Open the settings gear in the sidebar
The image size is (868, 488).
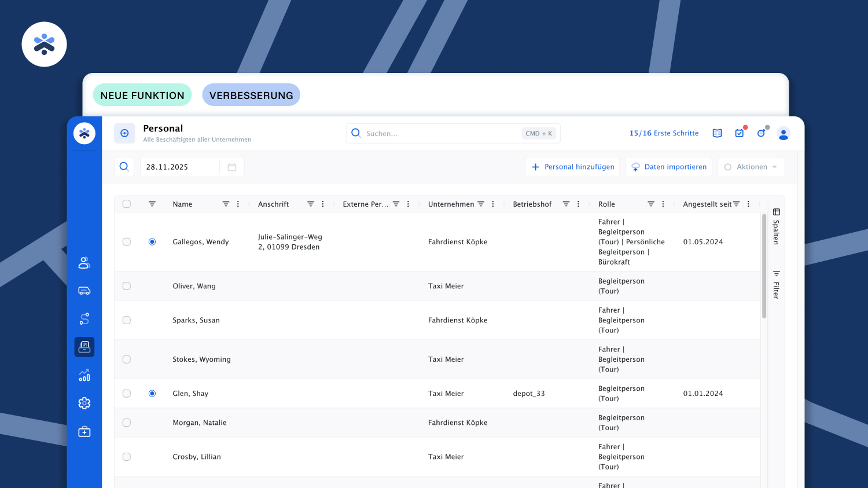(x=84, y=403)
